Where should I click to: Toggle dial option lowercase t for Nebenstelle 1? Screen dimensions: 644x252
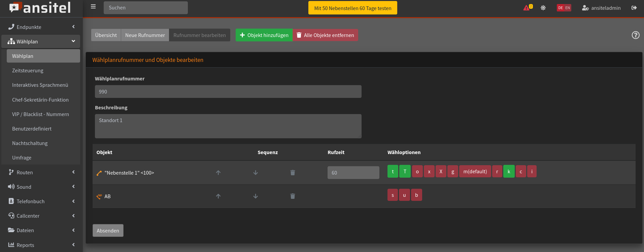393,172
